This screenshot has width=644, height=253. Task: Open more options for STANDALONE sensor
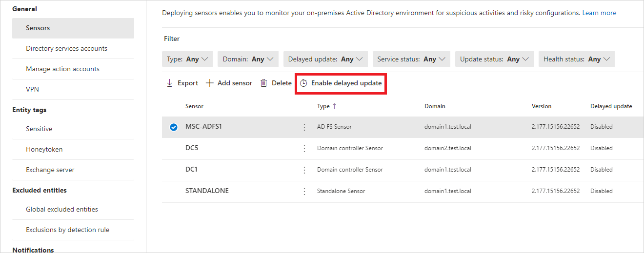click(x=304, y=191)
